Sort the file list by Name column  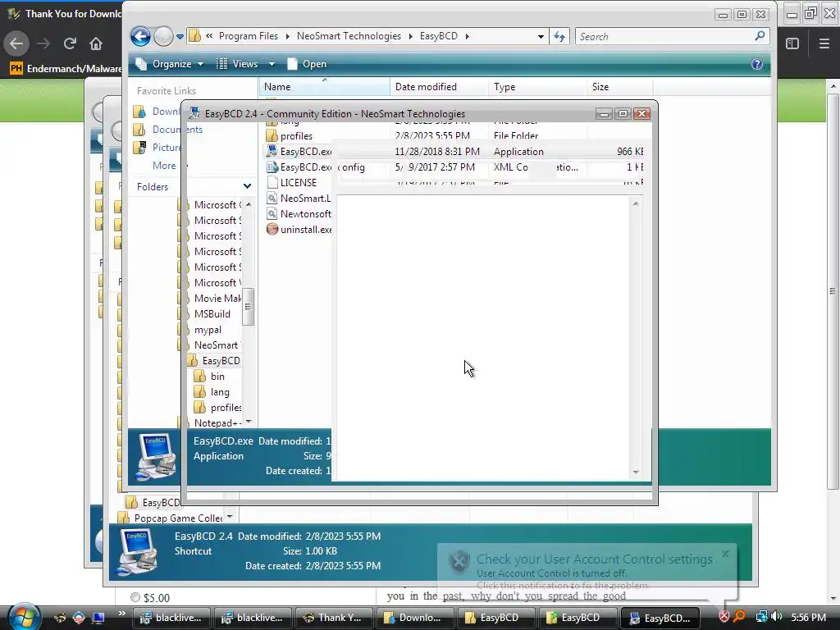click(325, 87)
